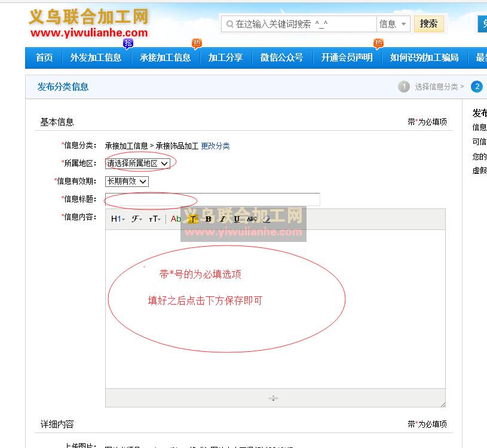Toggle bold formatting in editor
Viewport: 487px width, 448px height.
[x=208, y=219]
